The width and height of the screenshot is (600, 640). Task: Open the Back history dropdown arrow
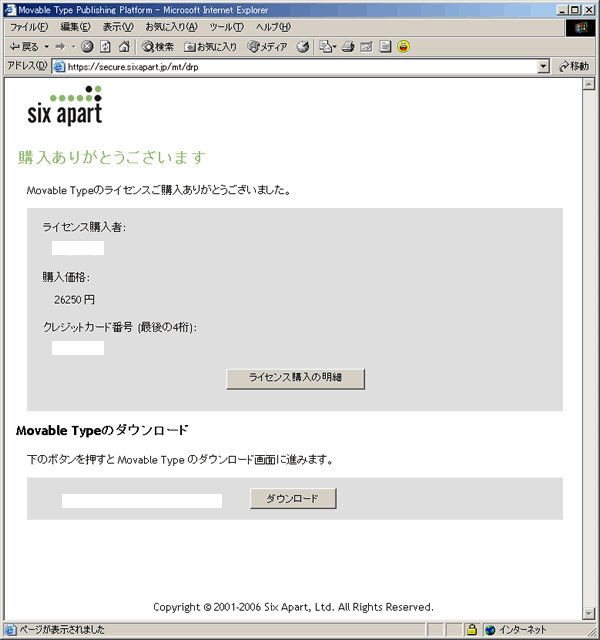(47, 47)
